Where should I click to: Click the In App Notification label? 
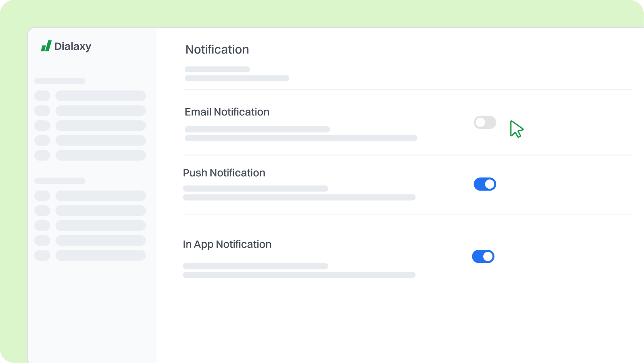(x=227, y=244)
